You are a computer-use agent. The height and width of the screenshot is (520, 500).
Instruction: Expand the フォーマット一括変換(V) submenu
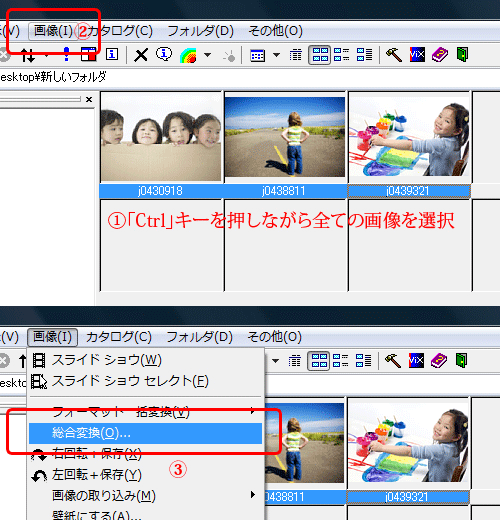(145, 413)
